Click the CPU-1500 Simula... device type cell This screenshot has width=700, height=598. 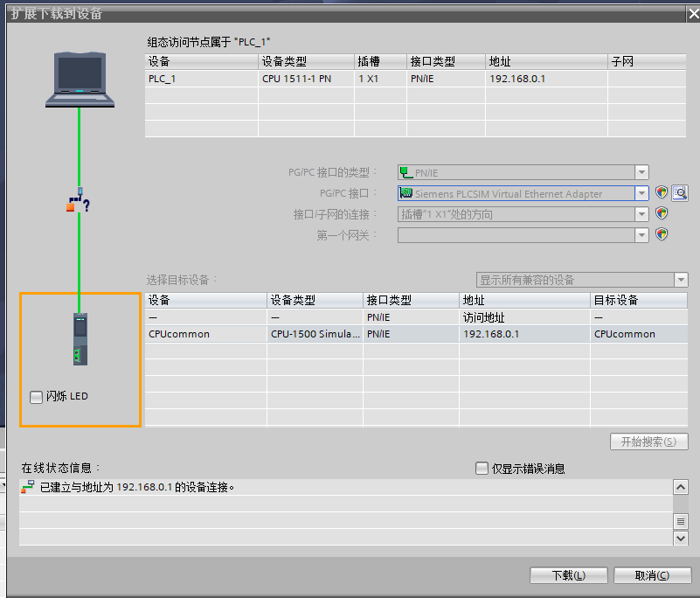point(315,334)
